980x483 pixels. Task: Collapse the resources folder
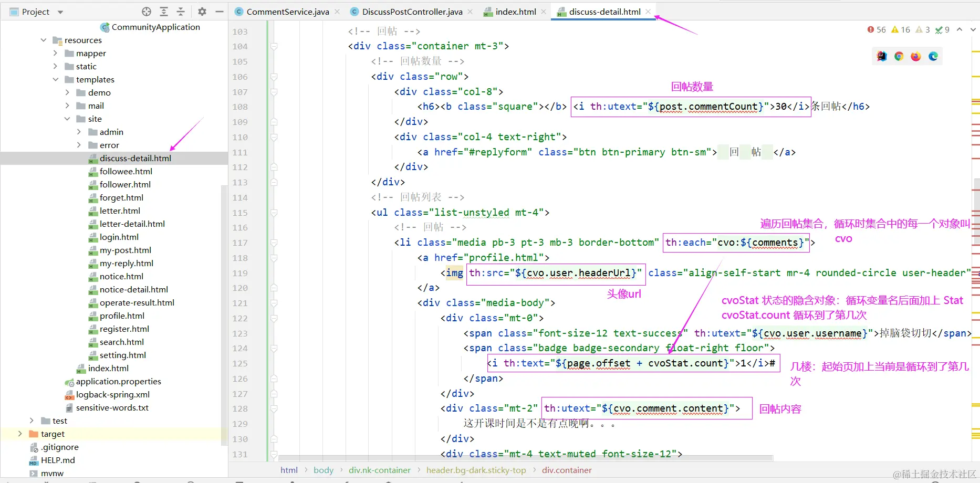44,40
